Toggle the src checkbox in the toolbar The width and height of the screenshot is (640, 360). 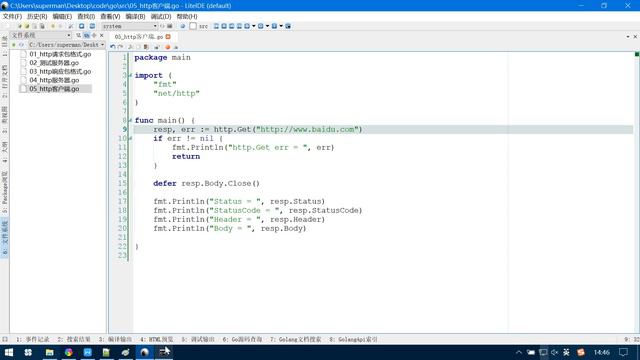pos(193,26)
